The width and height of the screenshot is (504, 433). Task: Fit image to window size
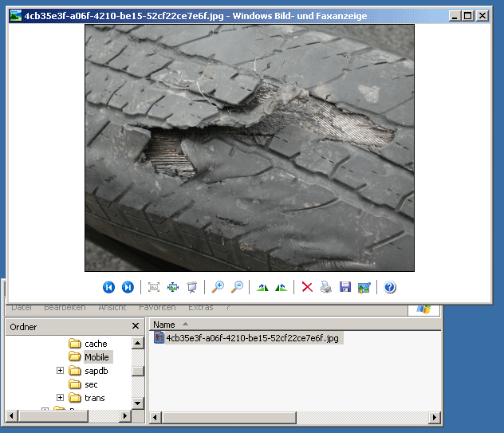point(154,287)
